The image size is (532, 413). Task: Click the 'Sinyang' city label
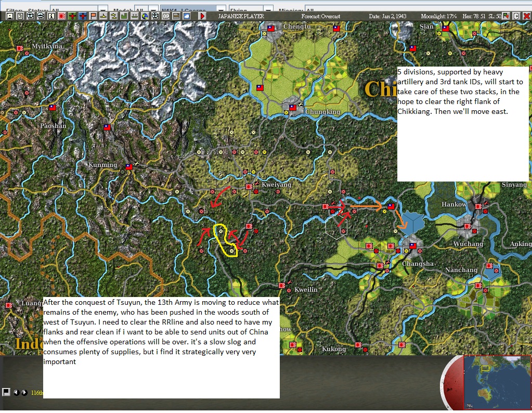[x=514, y=185]
